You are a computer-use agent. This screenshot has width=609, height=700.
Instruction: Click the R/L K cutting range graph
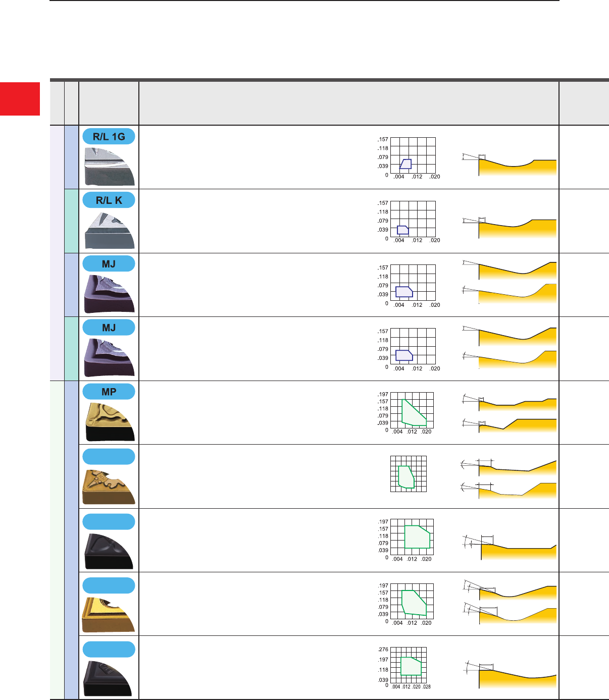tap(413, 220)
